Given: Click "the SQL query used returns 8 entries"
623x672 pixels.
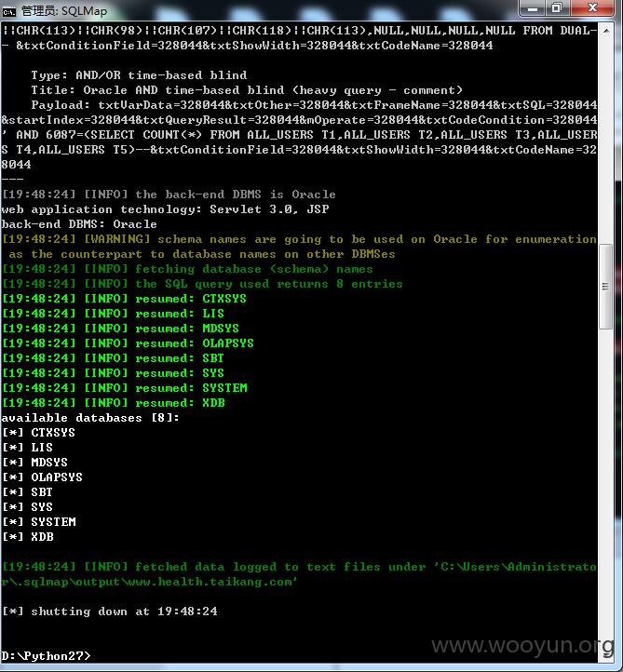Looking at the screenshot, I should click(x=202, y=284).
